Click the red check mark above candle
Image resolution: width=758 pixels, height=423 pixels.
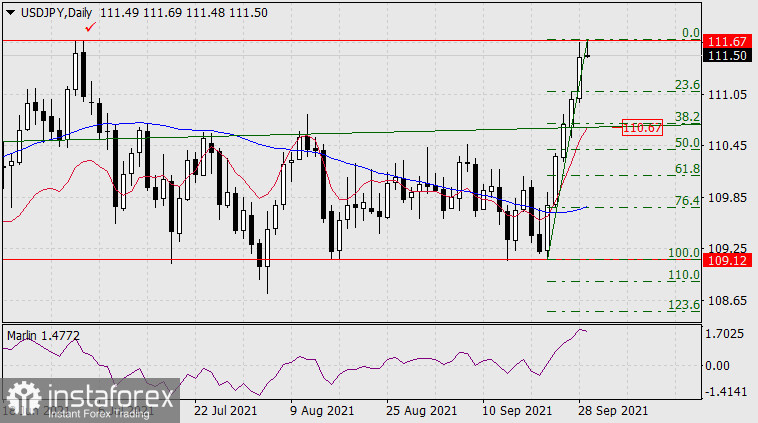point(91,27)
